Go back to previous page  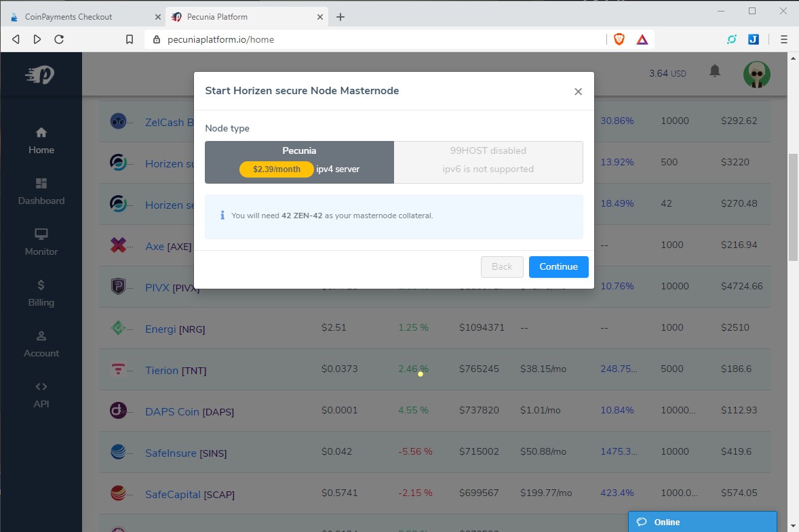(16, 39)
